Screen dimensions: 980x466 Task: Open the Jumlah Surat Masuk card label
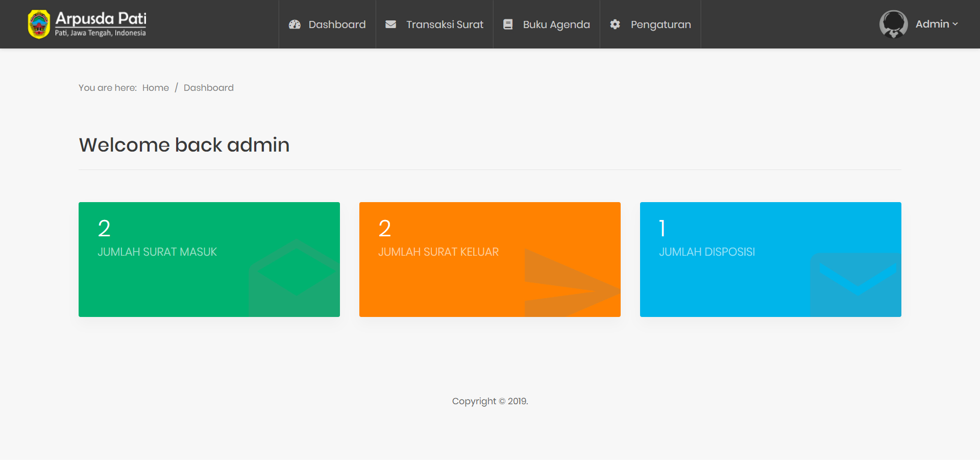(157, 252)
